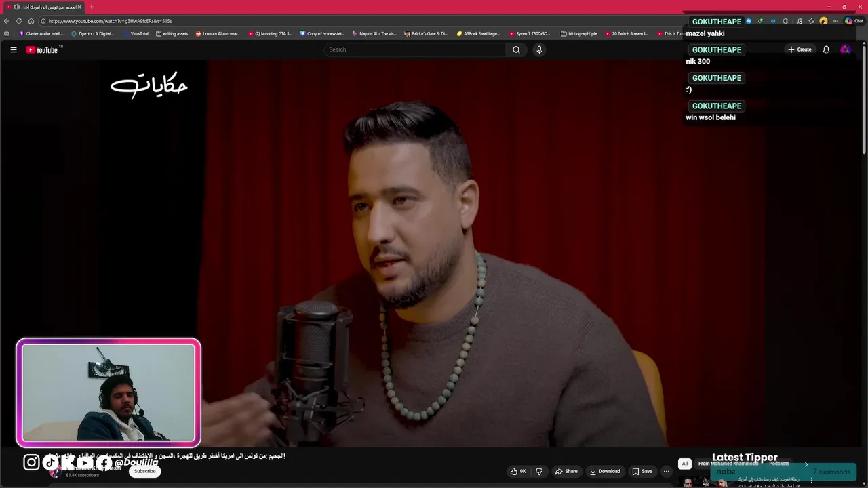This screenshot has width=868, height=488.
Task: Go back in the browser
Action: [7, 21]
